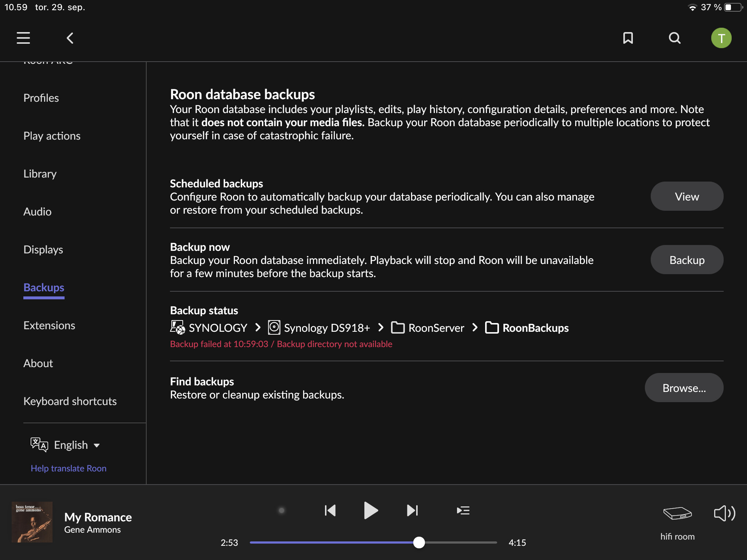Click the Synology DS918+ path label
Screen dimensions: 747x560
[327, 328]
